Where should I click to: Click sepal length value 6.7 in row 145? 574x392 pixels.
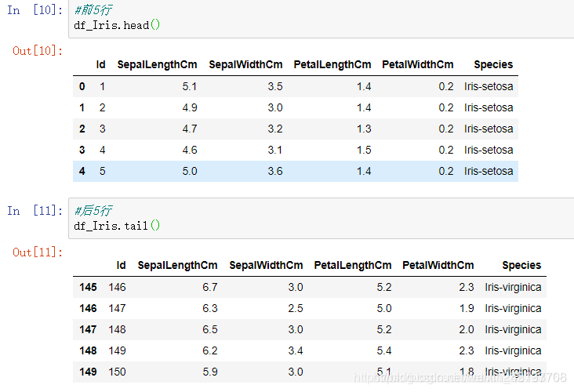(210, 287)
